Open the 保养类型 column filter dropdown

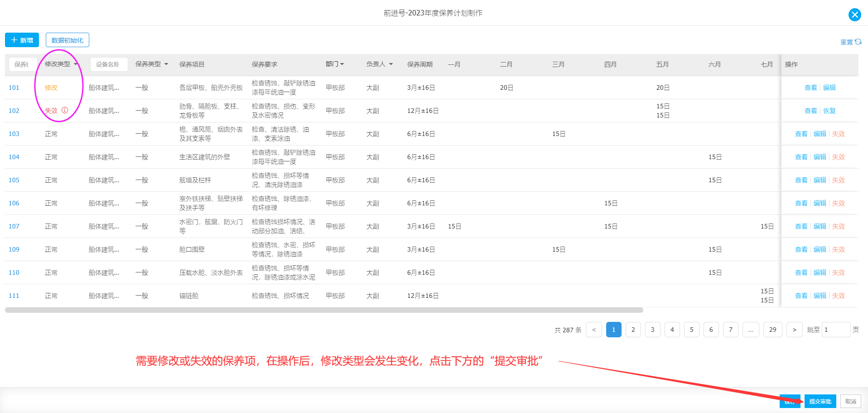(166, 64)
